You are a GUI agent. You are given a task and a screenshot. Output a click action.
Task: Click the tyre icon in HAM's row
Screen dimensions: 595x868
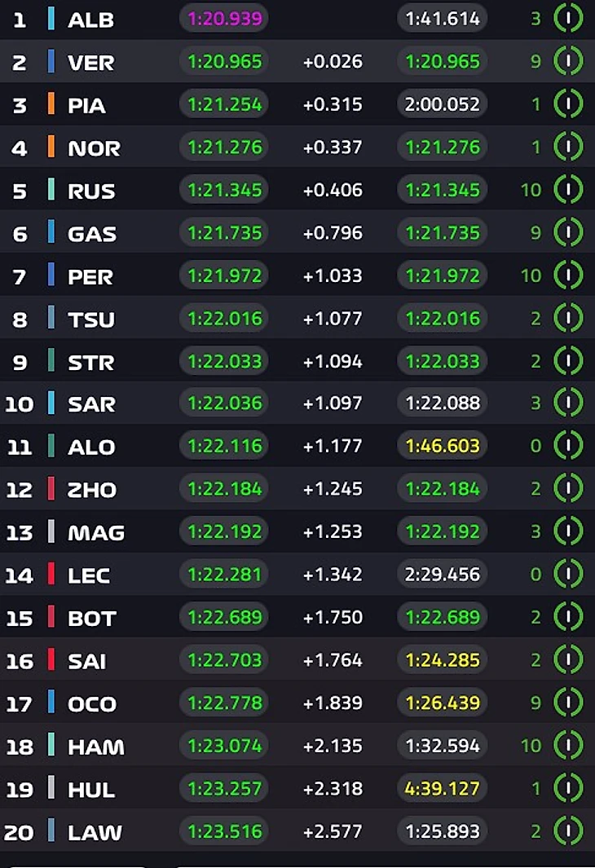[568, 745]
